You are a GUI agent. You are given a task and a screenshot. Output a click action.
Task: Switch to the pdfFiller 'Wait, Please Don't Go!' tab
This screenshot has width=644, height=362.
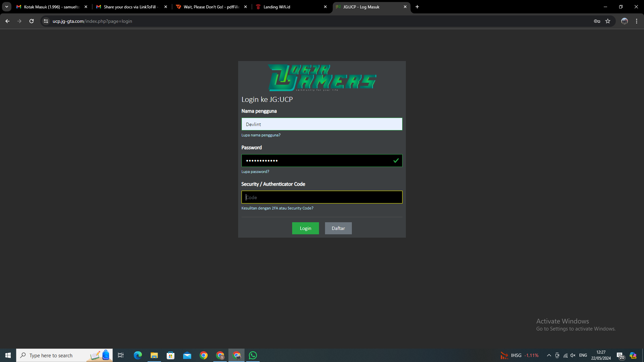[x=211, y=7]
